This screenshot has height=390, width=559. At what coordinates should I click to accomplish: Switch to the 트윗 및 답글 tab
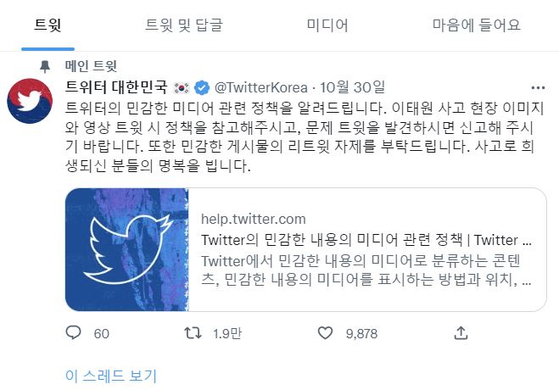click(x=184, y=25)
